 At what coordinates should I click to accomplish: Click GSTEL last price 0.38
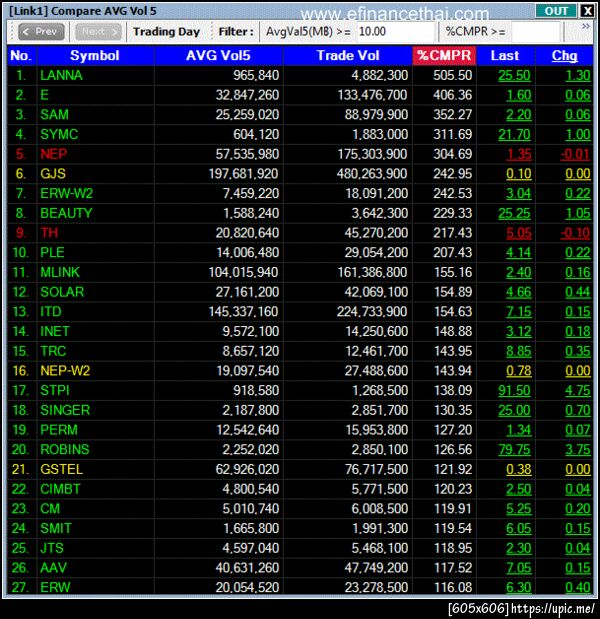tap(519, 470)
